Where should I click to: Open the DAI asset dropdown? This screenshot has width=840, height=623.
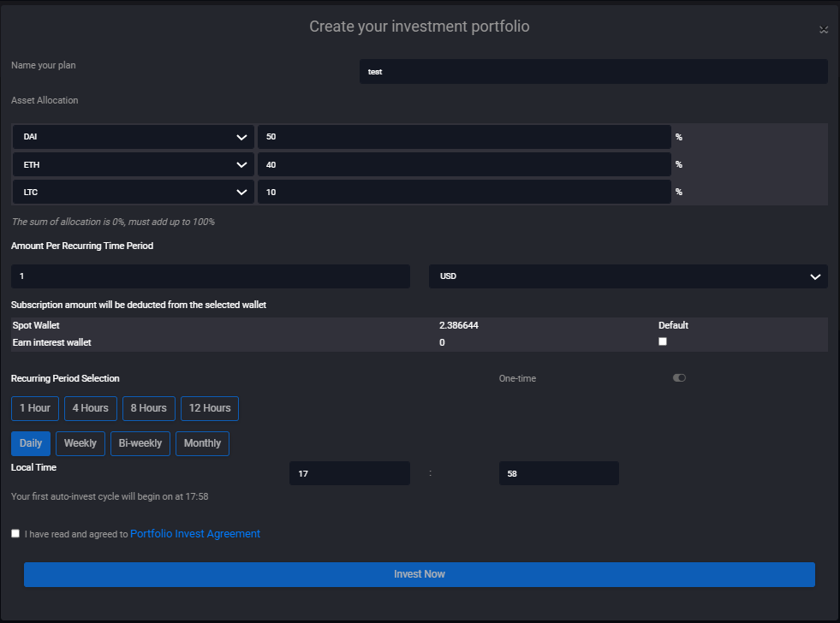click(x=134, y=137)
